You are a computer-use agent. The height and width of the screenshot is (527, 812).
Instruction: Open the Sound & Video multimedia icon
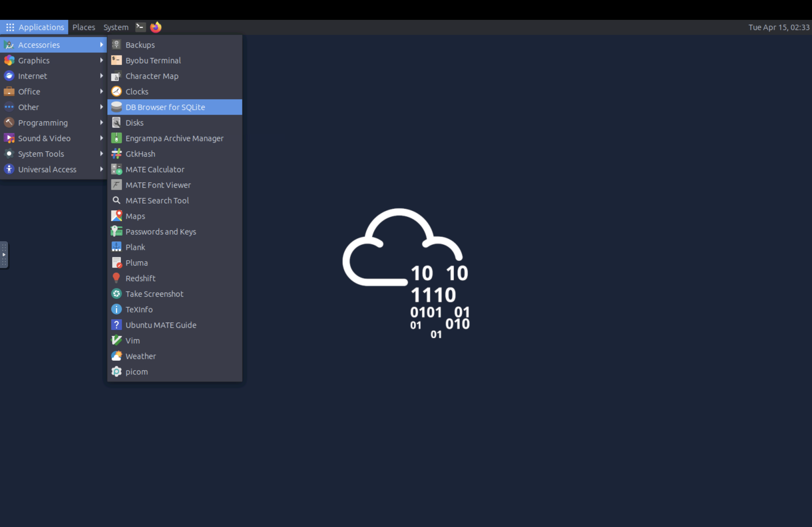(9, 138)
